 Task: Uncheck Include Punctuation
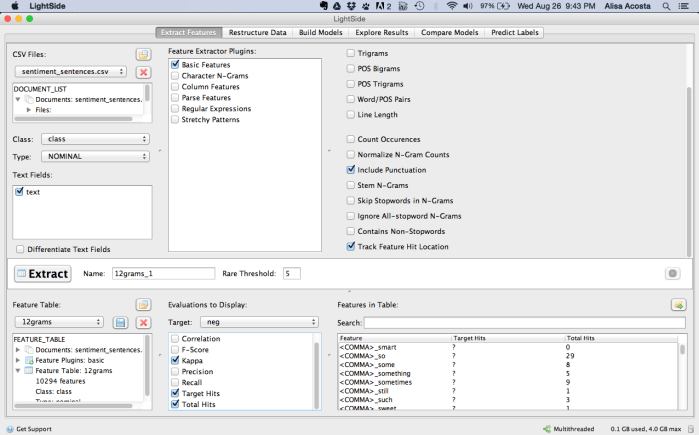coord(351,170)
